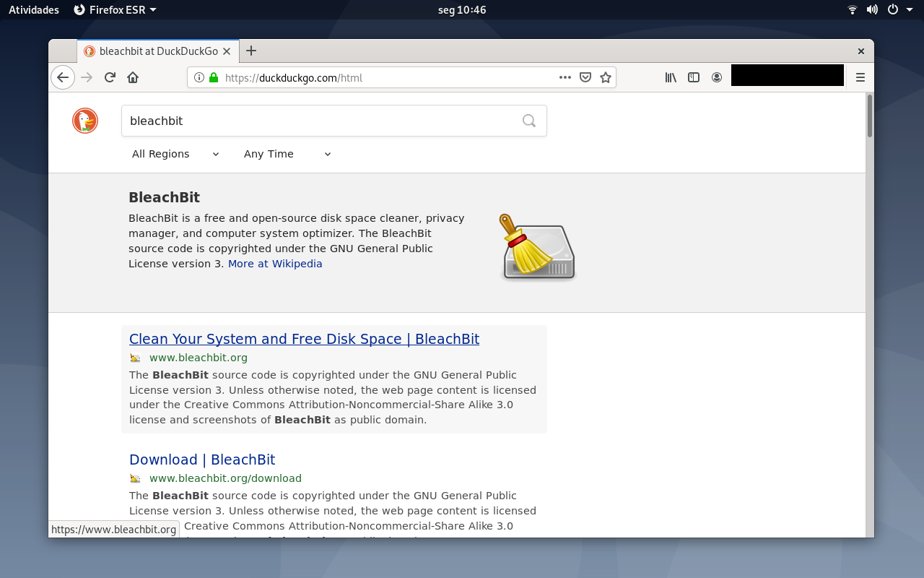
Task: Reload the current page
Action: [x=110, y=77]
